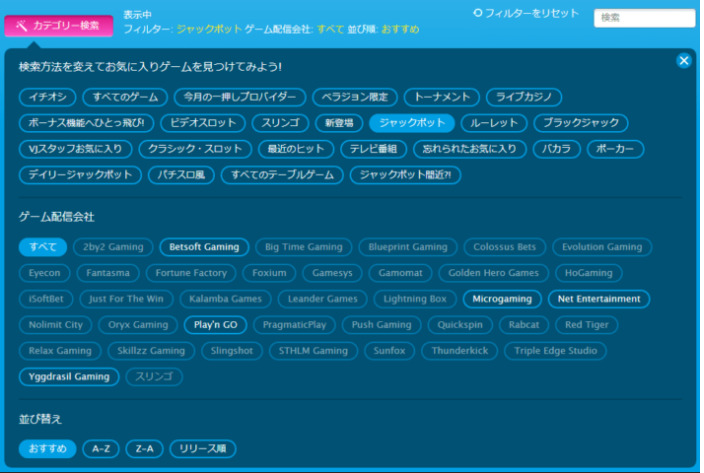The image size is (704, 473).
Task: Filter by Yggdrasil Gaming provider
Action: tap(69, 377)
